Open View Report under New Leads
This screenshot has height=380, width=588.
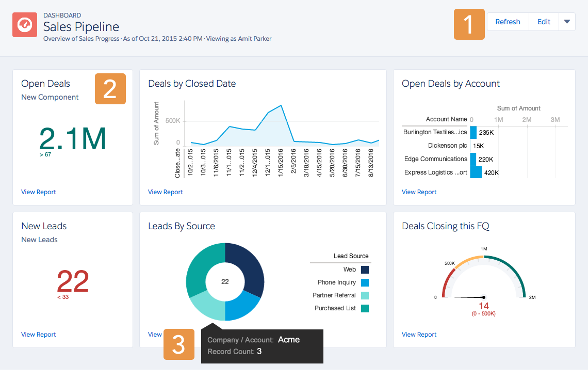[x=38, y=334]
